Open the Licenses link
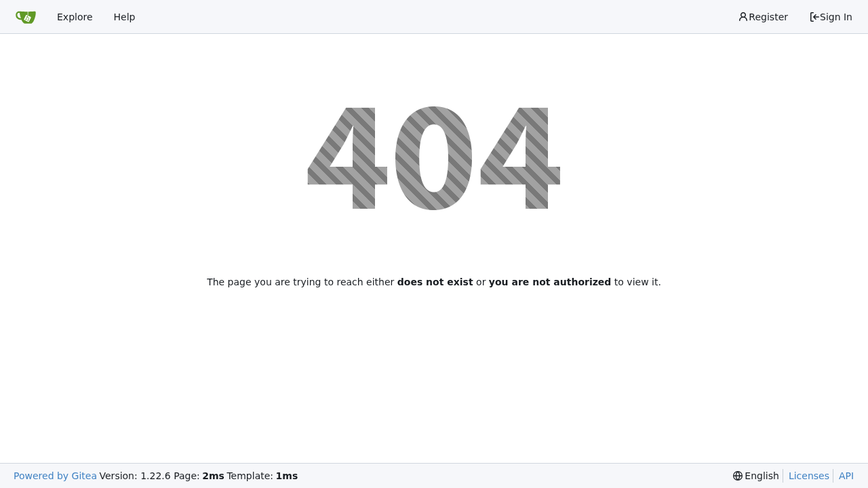The image size is (868, 488). click(x=809, y=476)
